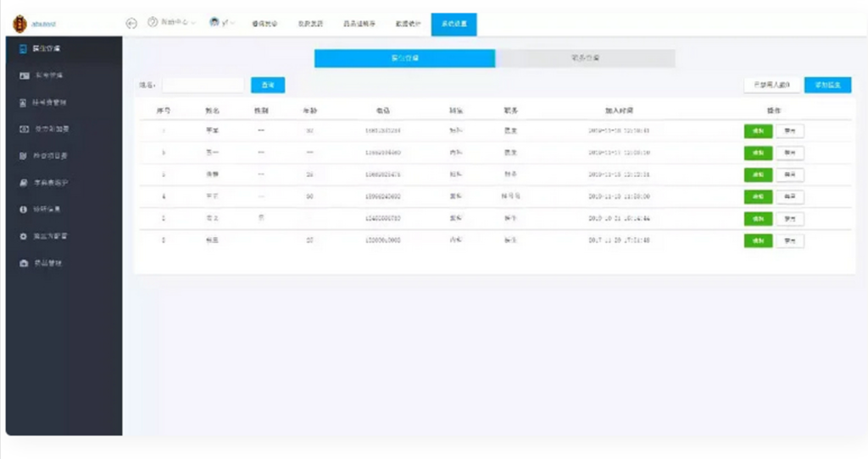This screenshot has width=868, height=459.
Task: Click the green edit button in the fourth row
Action: tap(758, 196)
